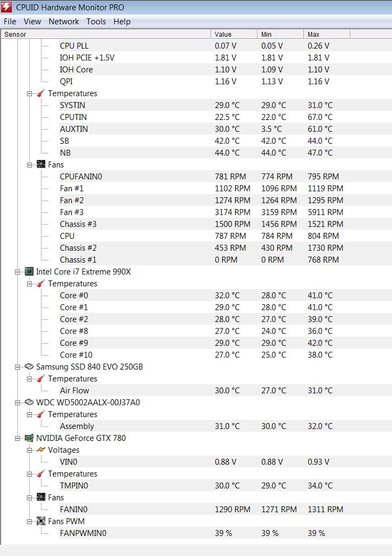Viewport: 392px width, 556px height.
Task: Click the processor icon beside Intel Core i7 Extreme 990X
Action: (29, 272)
